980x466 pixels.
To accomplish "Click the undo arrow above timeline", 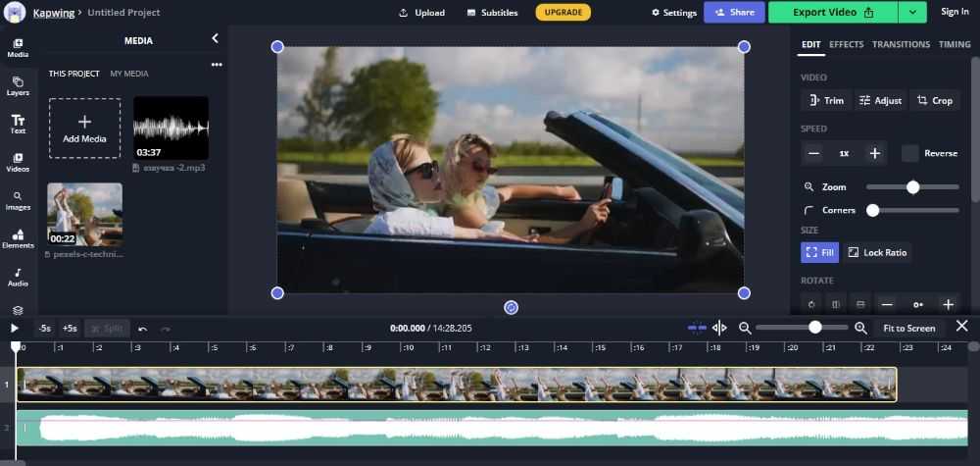I will point(143,329).
